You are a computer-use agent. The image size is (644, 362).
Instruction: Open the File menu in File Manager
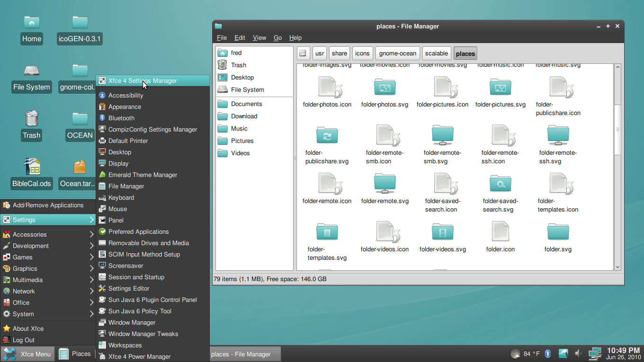[222, 38]
